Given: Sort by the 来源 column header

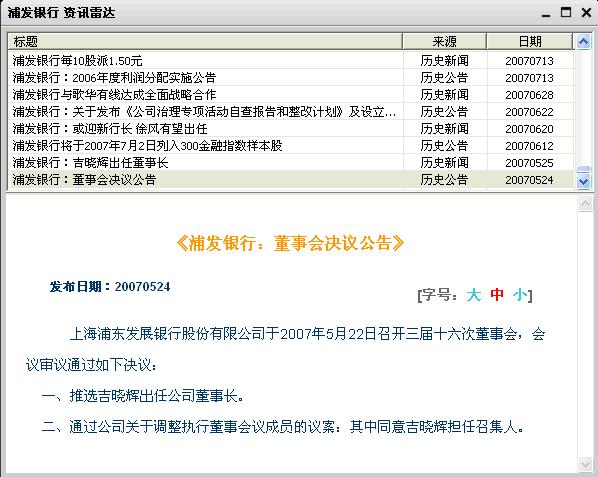Looking at the screenshot, I should click(444, 41).
